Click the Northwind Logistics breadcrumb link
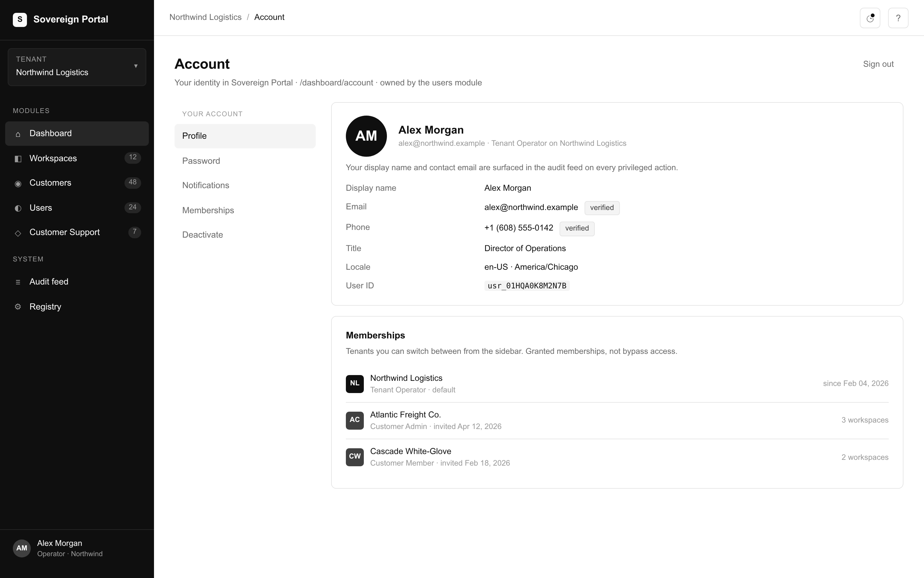The image size is (924, 578). point(205,17)
